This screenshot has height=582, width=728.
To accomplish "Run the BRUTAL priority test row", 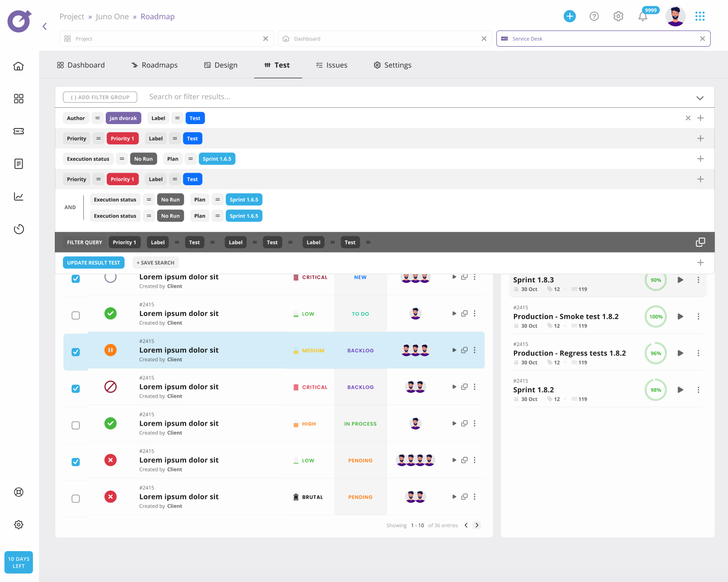I will (x=454, y=497).
